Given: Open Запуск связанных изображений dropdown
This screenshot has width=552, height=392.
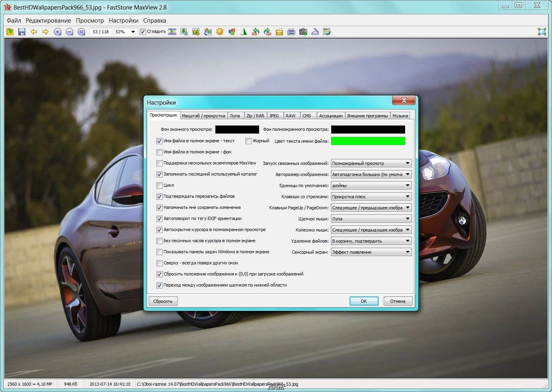Looking at the screenshot, I should coord(371,163).
